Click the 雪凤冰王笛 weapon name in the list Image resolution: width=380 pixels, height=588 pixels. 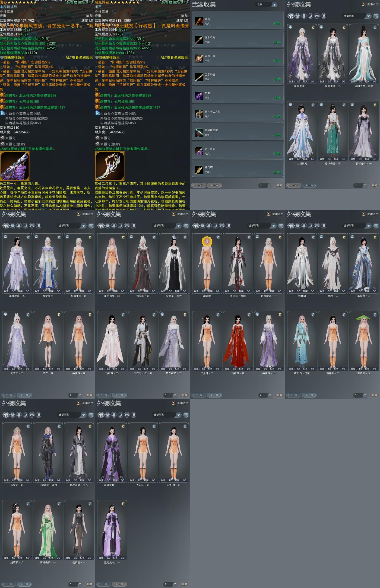coord(211,130)
